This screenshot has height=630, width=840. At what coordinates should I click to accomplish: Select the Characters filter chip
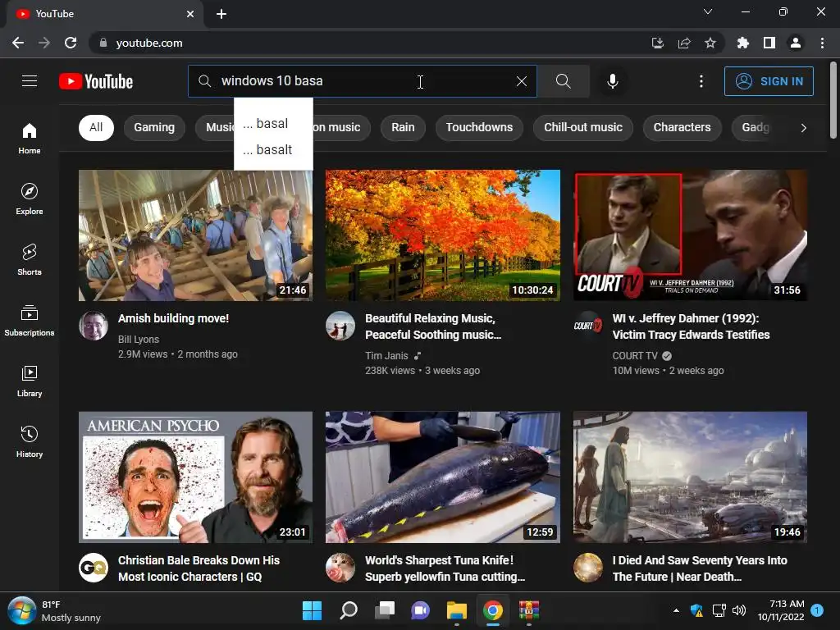[682, 127]
